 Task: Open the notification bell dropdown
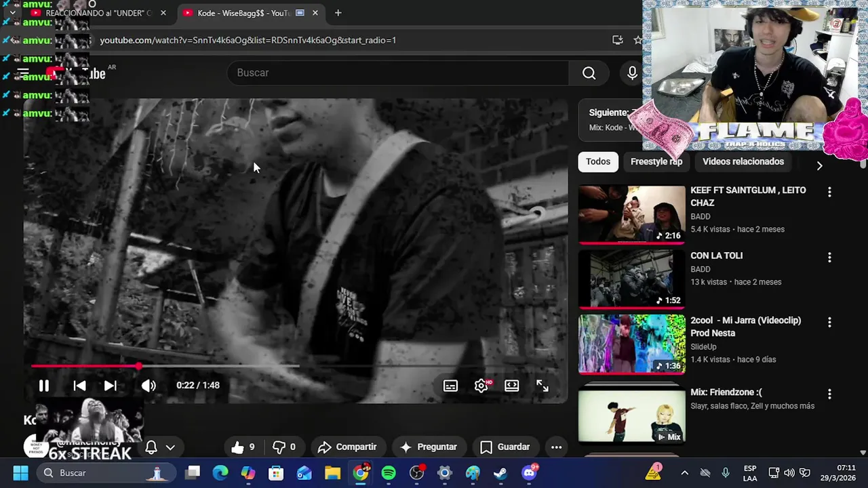pos(160,447)
